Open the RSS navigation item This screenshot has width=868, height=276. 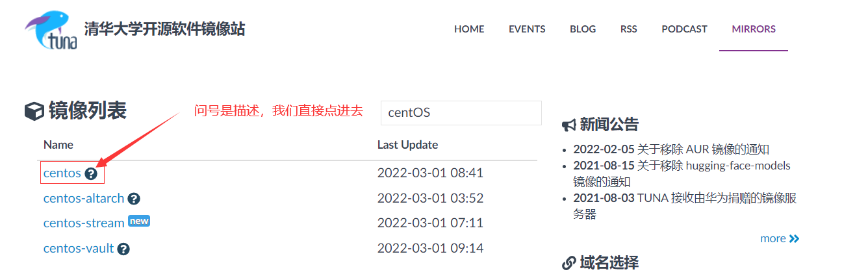[629, 29]
